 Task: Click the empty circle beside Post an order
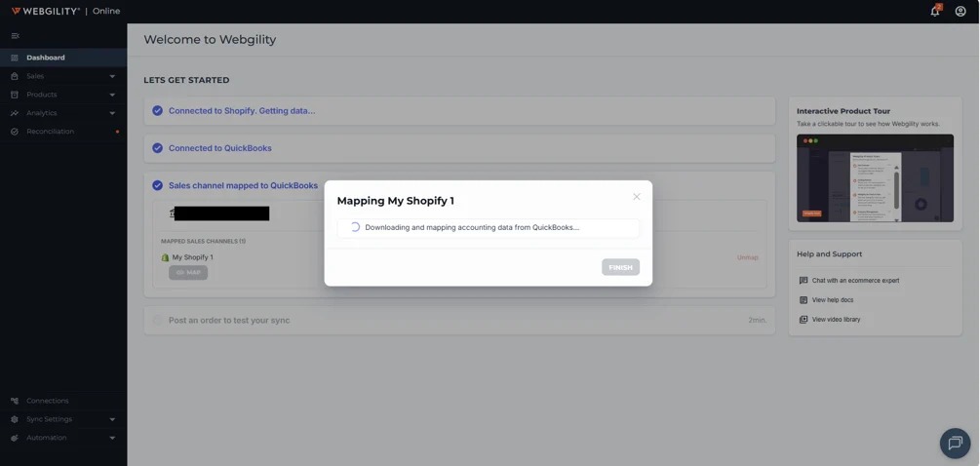(x=158, y=321)
